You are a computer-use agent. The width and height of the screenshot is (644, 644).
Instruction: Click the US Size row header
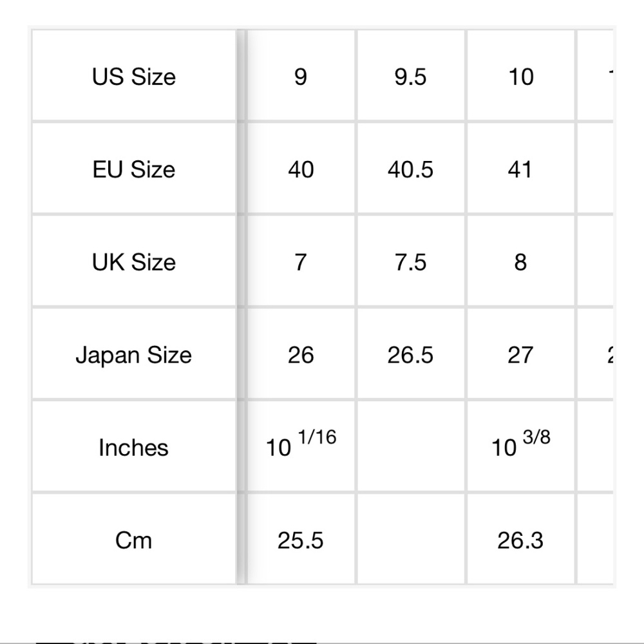[134, 77]
